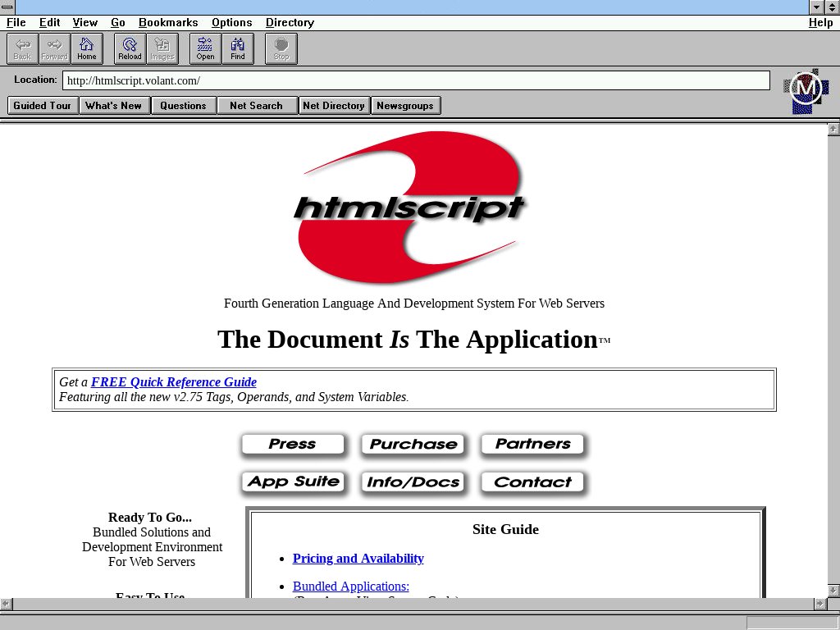This screenshot has width=840, height=630.
Task: Open the Pricing and Availability link
Action: point(358,558)
